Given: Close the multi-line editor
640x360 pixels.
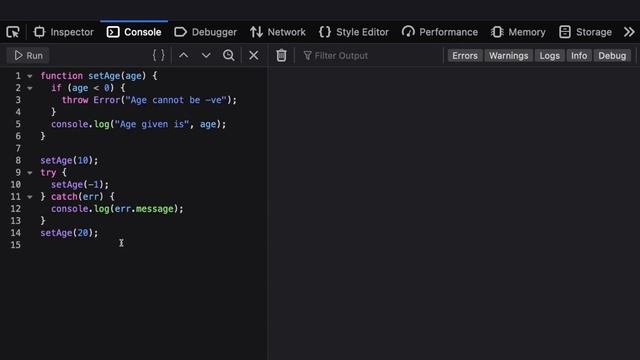Looking at the screenshot, I should (x=253, y=56).
